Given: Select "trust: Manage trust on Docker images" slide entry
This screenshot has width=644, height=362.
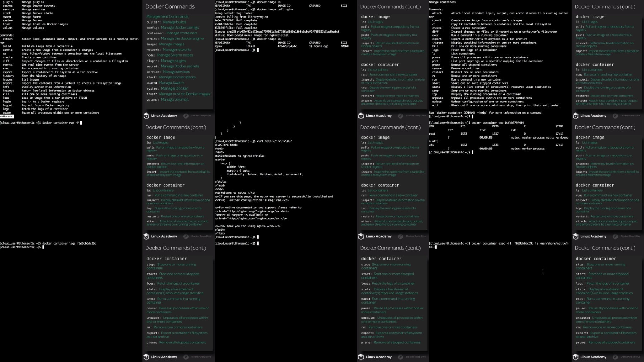Looking at the screenshot, I should [178, 94].
